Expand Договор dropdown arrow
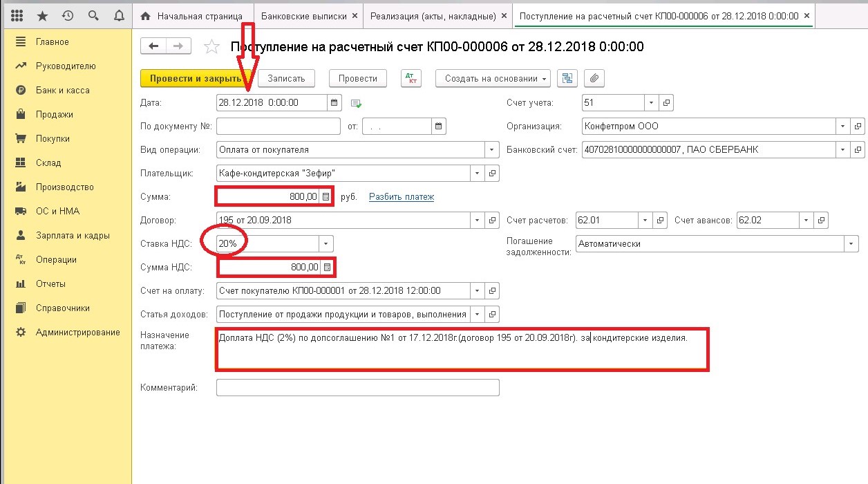 [x=478, y=220]
